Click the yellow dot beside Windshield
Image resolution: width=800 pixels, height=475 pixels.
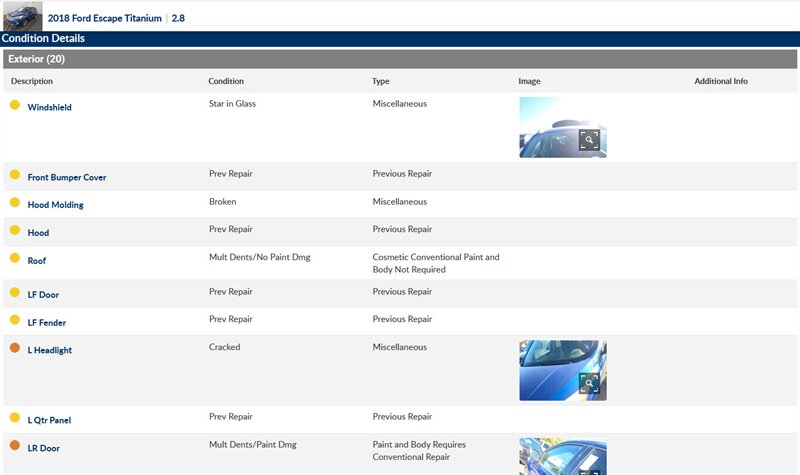(x=15, y=105)
